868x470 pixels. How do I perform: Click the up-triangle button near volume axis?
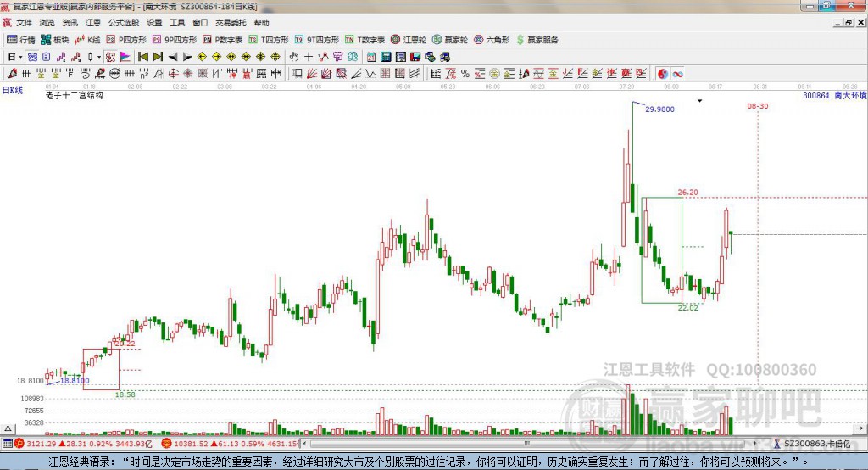8,428
